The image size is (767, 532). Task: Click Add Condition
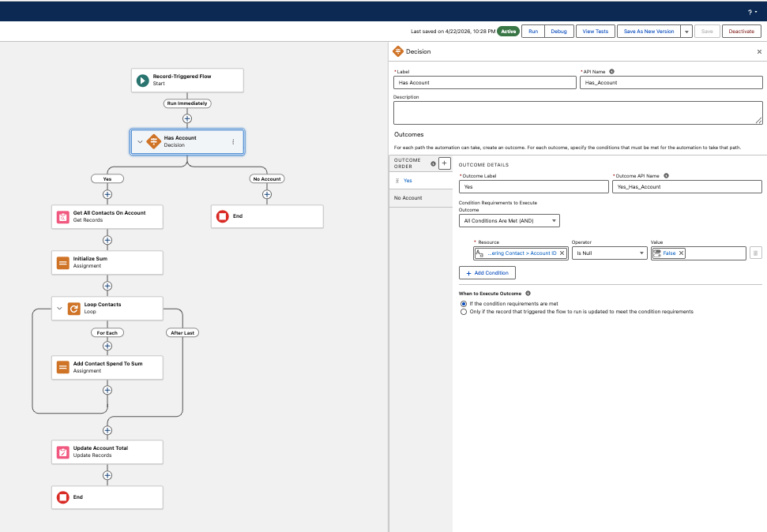click(487, 273)
